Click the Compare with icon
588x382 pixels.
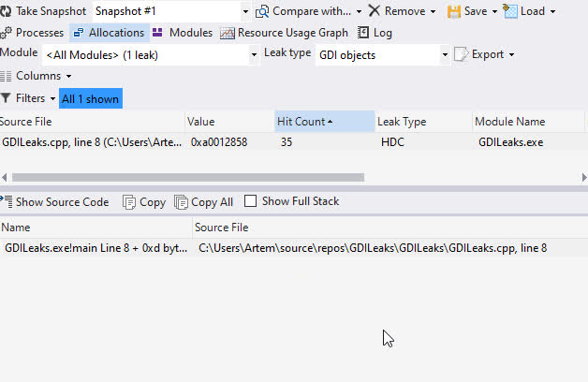(262, 11)
